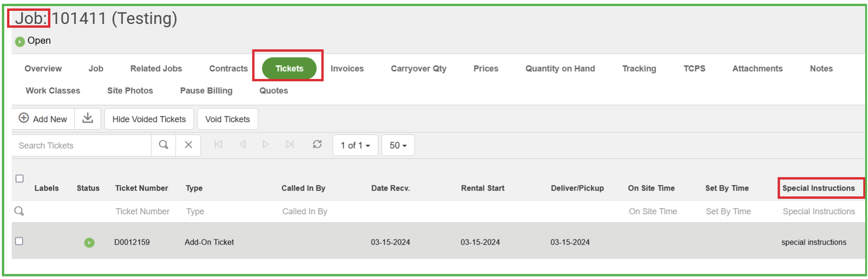
Task: Check the select-all tickets checkbox
Action: [20, 178]
